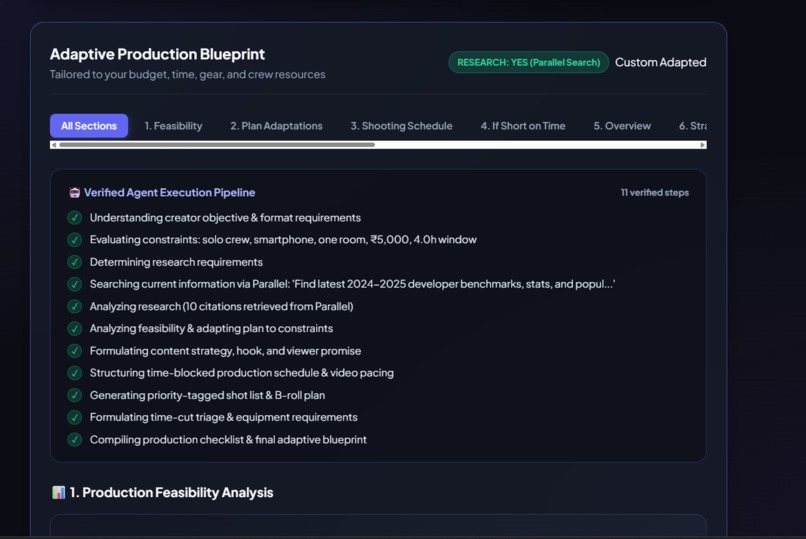Click checkmark for Formulating content strategy step
Image resolution: width=806 pixels, height=539 pixels.
tap(75, 351)
